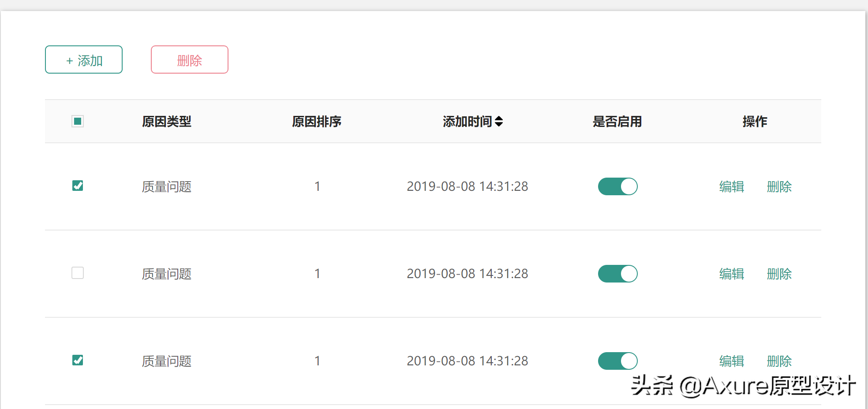The width and height of the screenshot is (868, 409).
Task: Click the 是否启用 column header
Action: 617,121
